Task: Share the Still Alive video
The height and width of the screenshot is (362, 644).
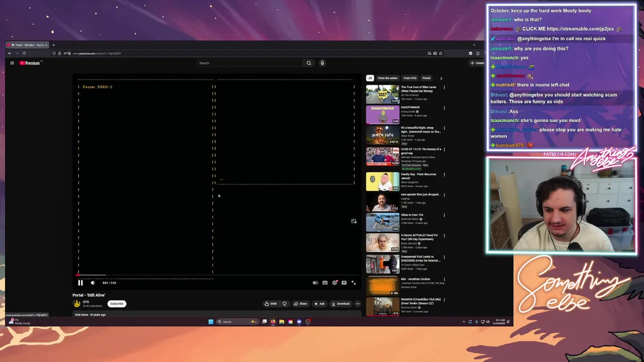Action: [x=300, y=304]
